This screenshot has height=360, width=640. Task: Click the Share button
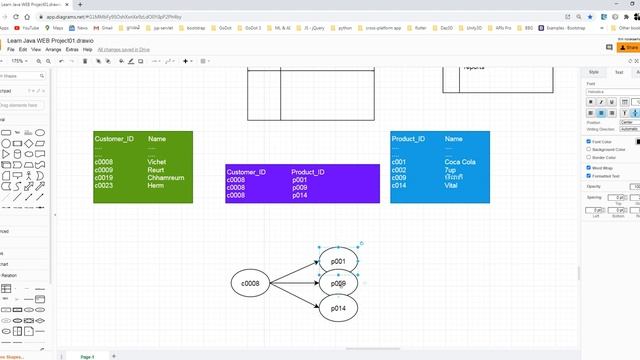(x=629, y=48)
